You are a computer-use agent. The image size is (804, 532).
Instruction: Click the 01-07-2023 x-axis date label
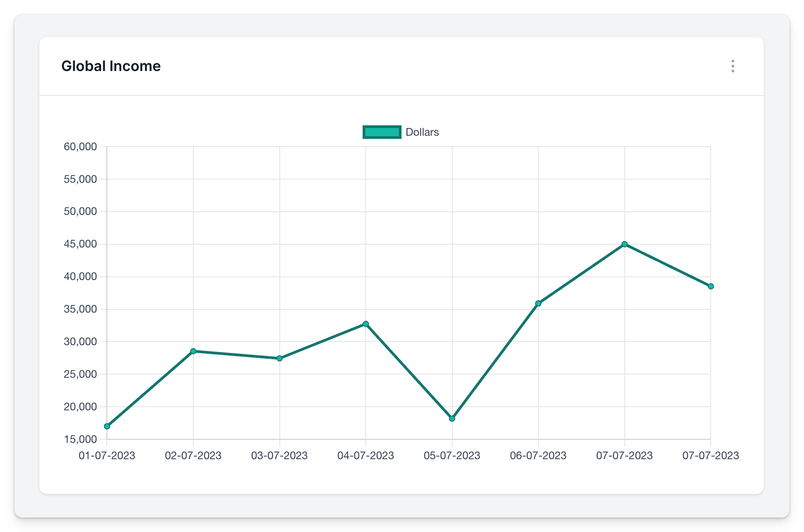coord(107,456)
